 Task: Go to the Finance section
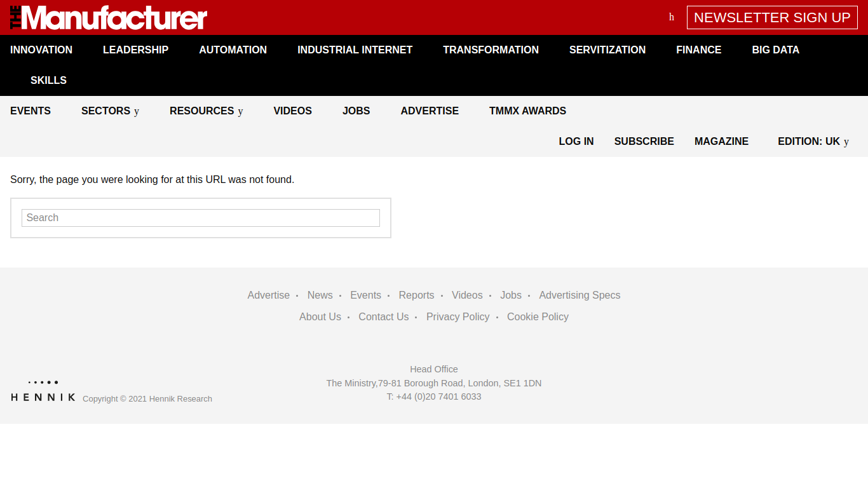pos(698,50)
